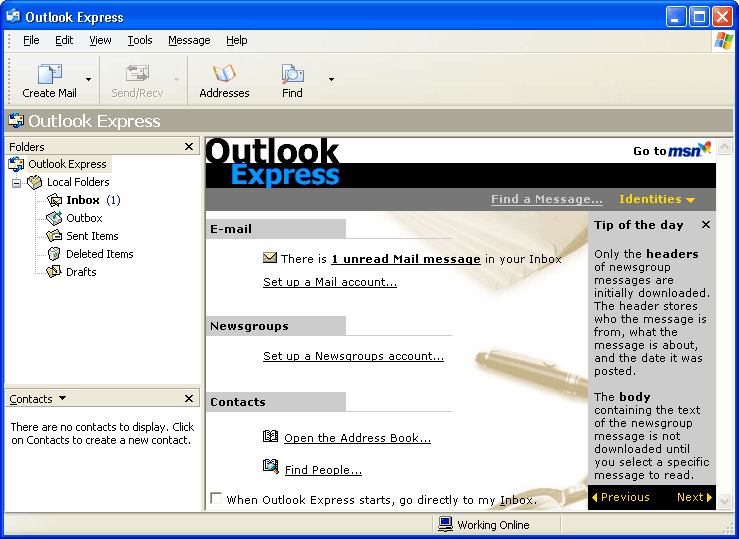
Task: Open the View menu
Action: point(100,41)
